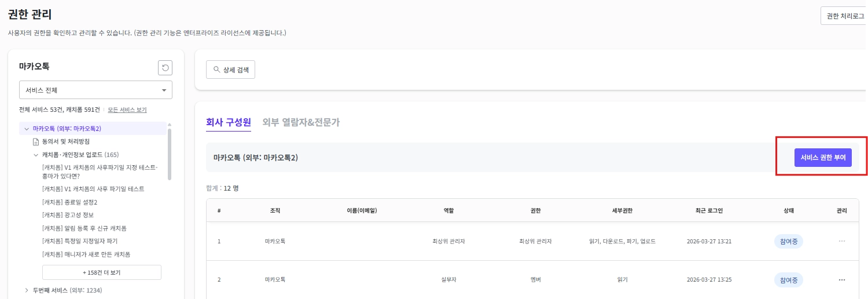The height and width of the screenshot is (299, 868).
Task: Expand the 두번째 서비스 tree node
Action: (27, 290)
